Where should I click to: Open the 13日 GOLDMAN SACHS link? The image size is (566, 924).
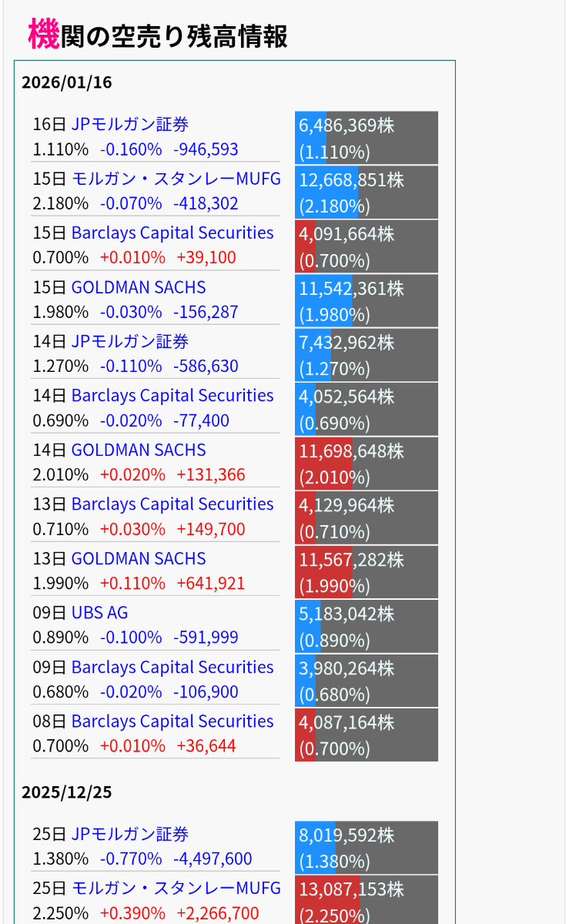tap(139, 559)
